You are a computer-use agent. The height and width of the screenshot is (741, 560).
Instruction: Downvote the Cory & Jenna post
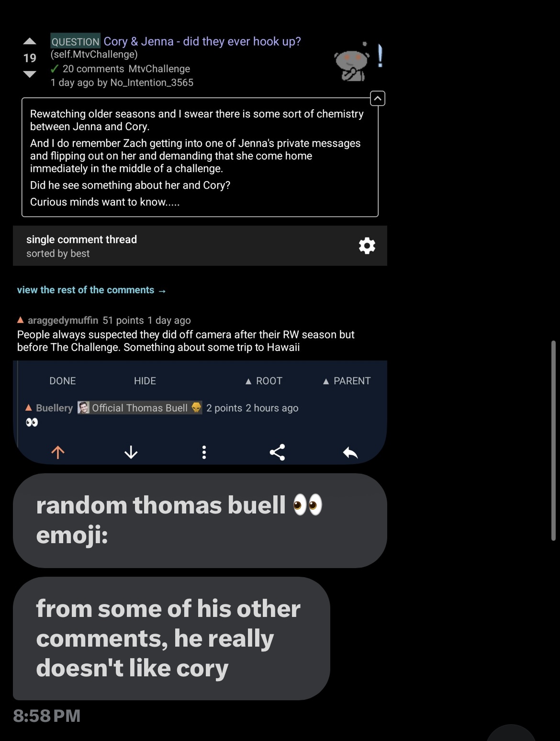tap(30, 74)
